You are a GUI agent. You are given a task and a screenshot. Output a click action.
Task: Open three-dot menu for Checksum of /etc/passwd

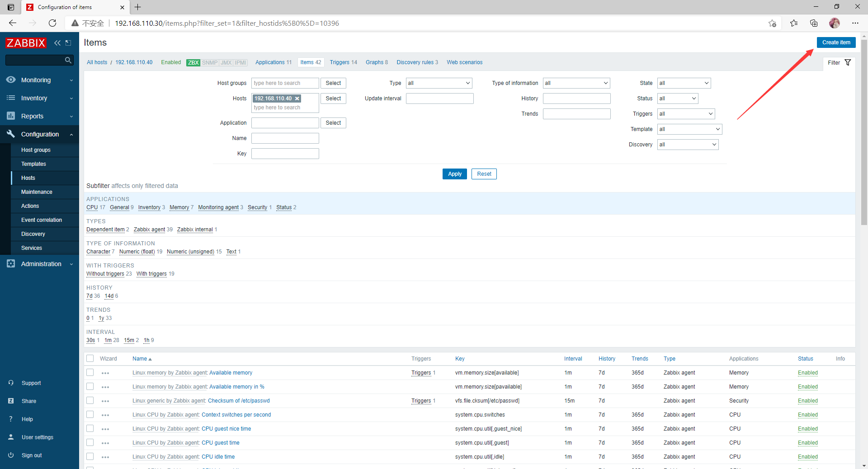pyautogui.click(x=105, y=401)
